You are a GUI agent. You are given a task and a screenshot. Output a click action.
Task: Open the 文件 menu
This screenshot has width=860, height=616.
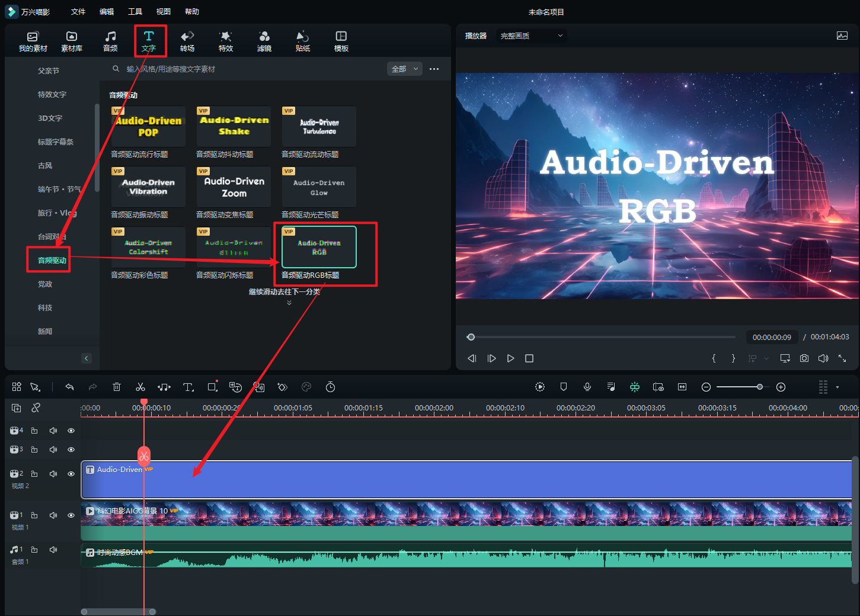point(78,12)
